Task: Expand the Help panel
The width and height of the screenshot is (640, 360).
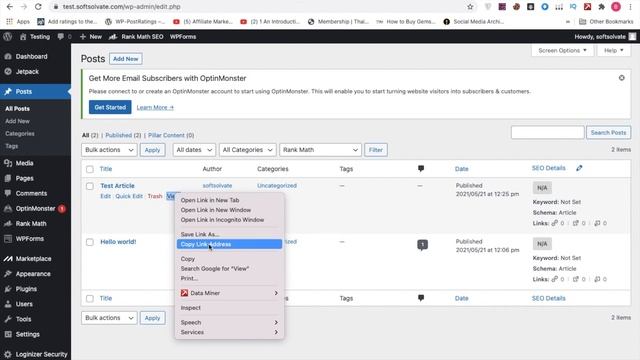Action: (x=613, y=50)
